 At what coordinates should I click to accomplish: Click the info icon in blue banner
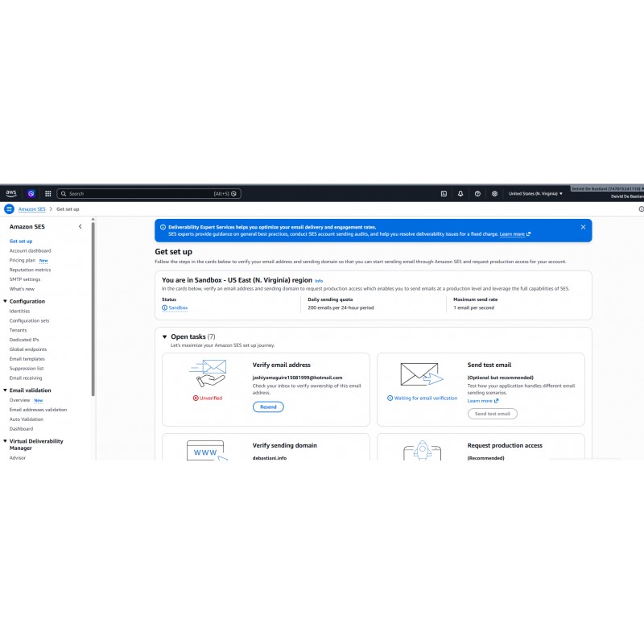pyautogui.click(x=163, y=227)
